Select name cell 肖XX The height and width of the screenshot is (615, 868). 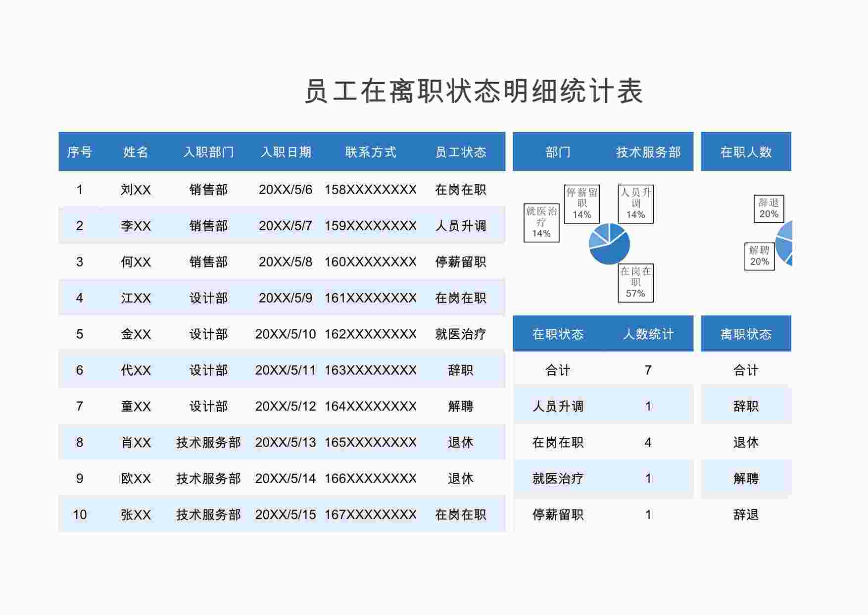(x=136, y=443)
